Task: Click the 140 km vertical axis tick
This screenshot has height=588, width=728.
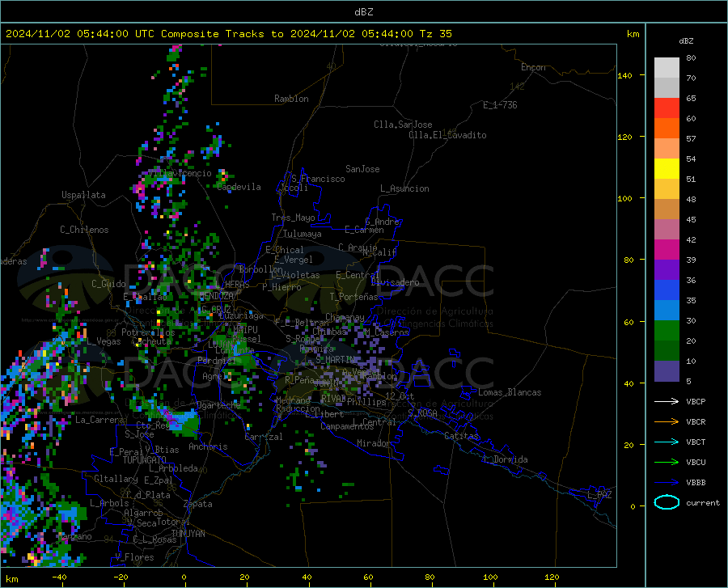Action: click(x=625, y=75)
